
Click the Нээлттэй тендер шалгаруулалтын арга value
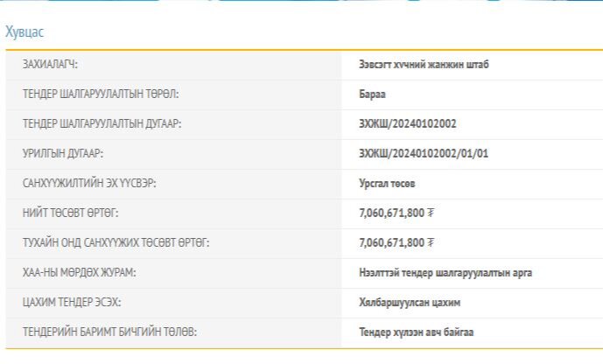point(445,273)
